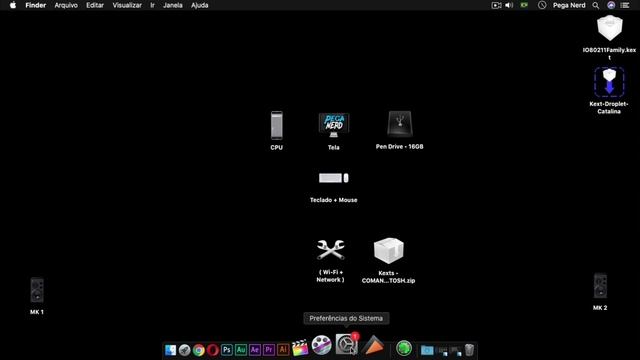Image resolution: width=640 pixels, height=360 pixels.
Task: Launch Final Cut Pro clapperboard icon
Action: click(300, 348)
